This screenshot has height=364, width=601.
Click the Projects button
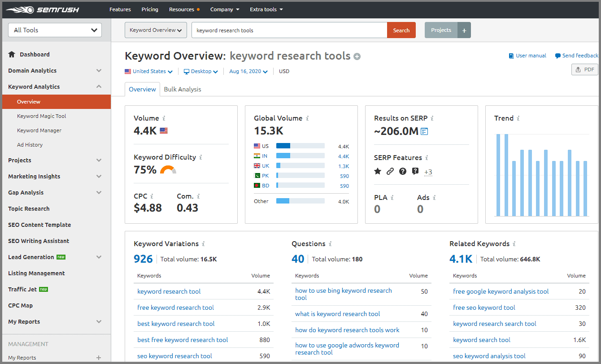tap(441, 30)
